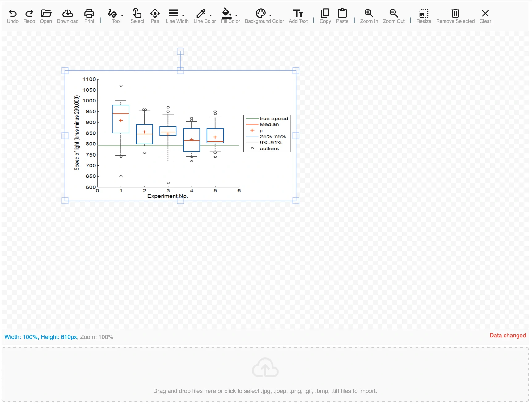The width and height of the screenshot is (532, 405).
Task: Click the 'Zoom: 100%' status text
Action: point(97,337)
